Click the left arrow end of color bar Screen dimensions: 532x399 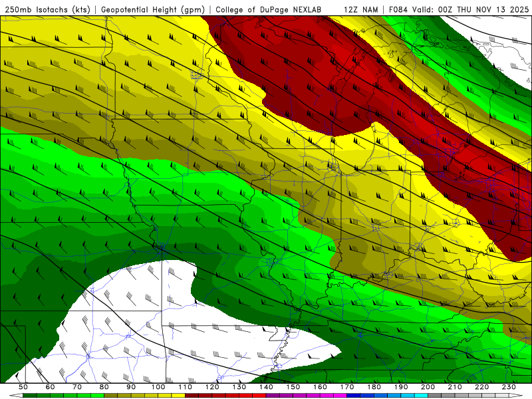tap(16, 396)
